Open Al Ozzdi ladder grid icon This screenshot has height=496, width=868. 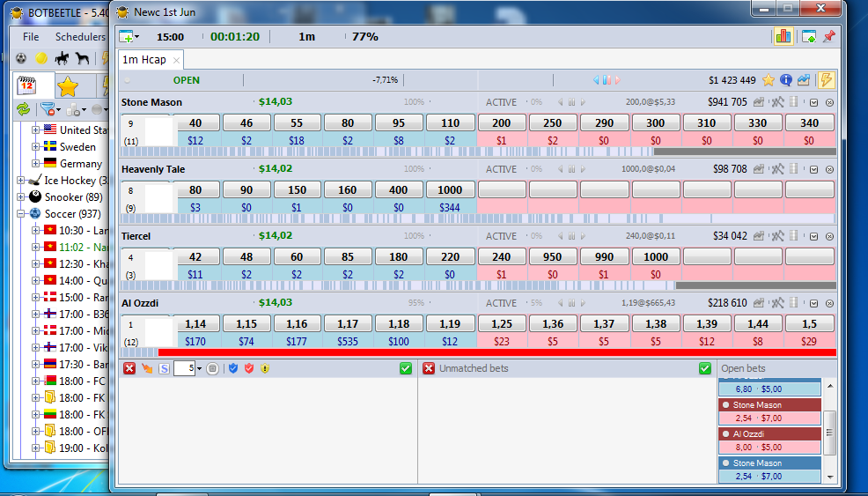click(794, 302)
